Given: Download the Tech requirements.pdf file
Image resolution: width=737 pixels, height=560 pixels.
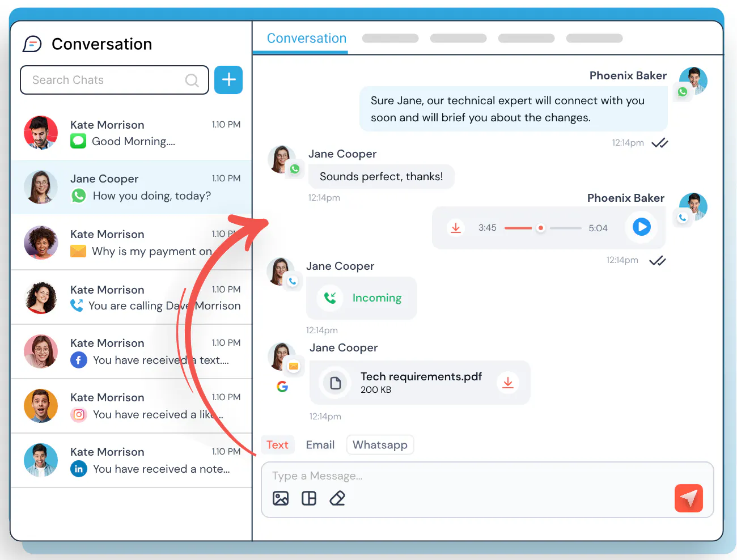Looking at the screenshot, I should coord(507,383).
